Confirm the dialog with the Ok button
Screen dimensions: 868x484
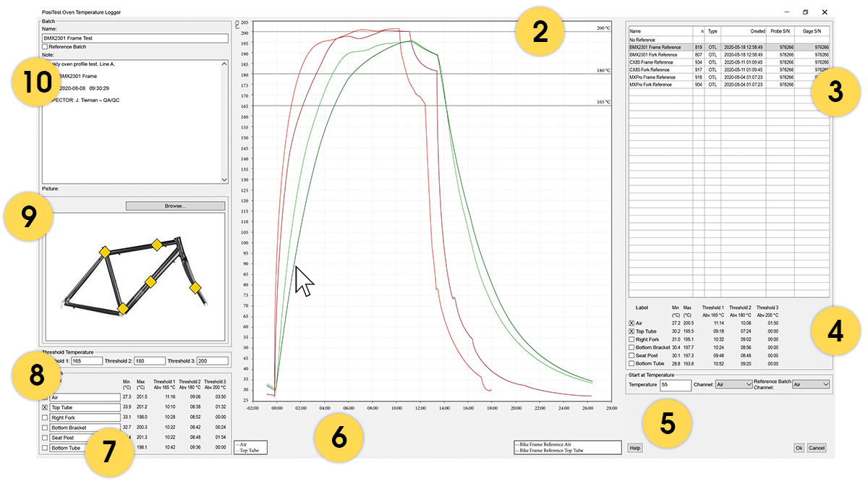(799, 448)
